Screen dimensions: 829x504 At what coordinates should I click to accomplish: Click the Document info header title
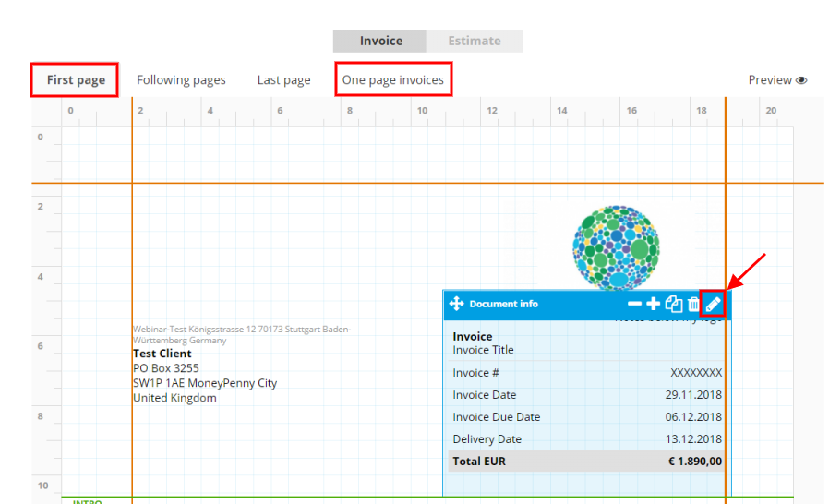pyautogui.click(x=503, y=304)
